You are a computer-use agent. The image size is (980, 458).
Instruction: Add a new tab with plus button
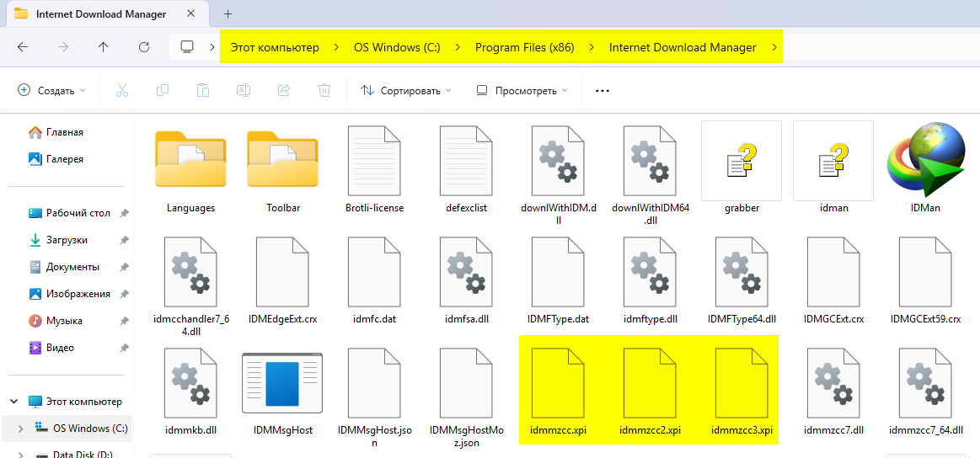coord(228,14)
